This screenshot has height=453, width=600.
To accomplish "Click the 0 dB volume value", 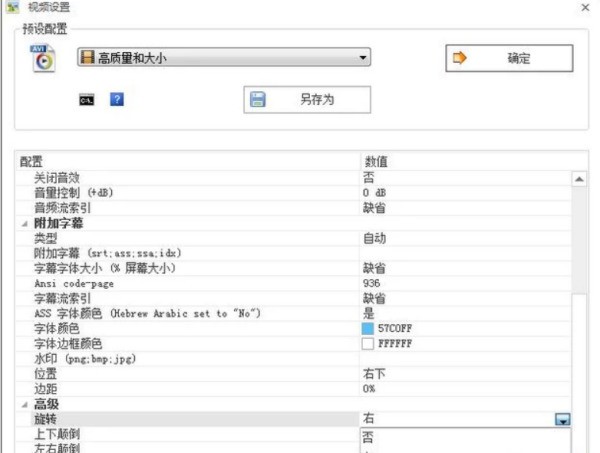I will click(x=374, y=193).
